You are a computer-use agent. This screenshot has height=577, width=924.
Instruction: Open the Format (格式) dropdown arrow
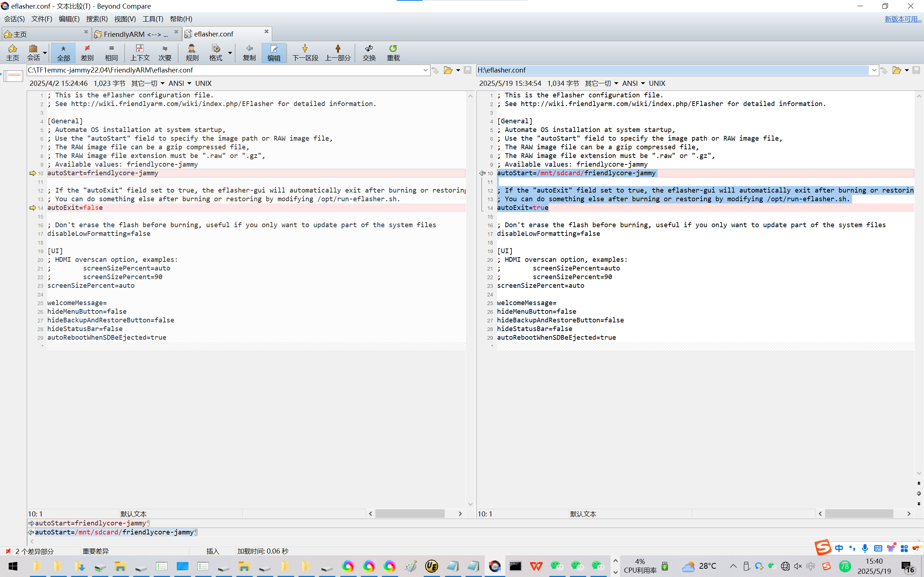[230, 53]
